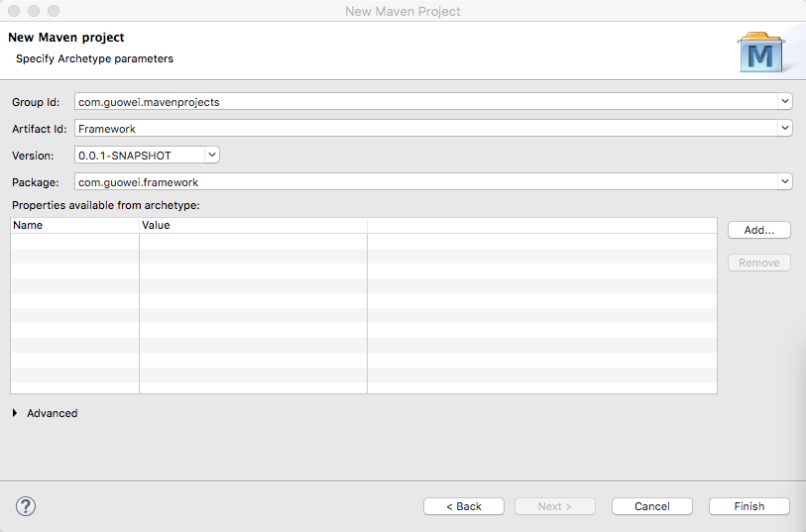Expand the Advanced section

(15, 413)
